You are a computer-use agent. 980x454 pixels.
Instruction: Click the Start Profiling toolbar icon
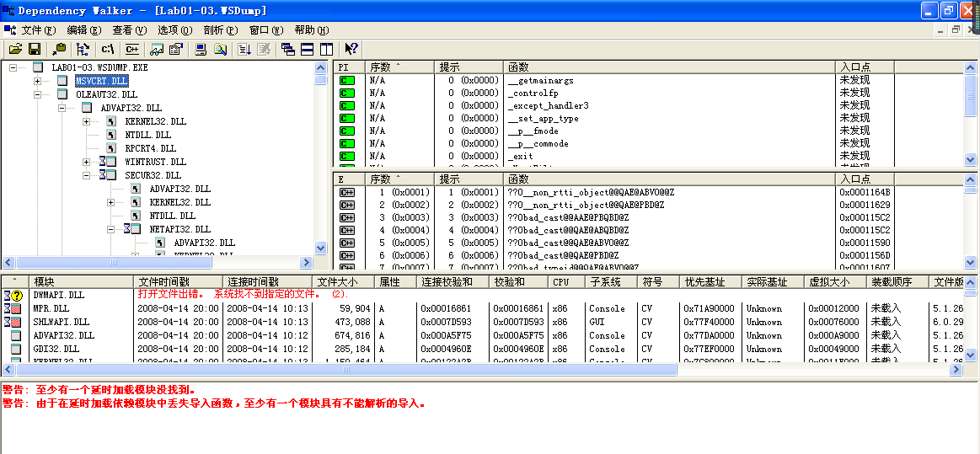click(x=244, y=49)
